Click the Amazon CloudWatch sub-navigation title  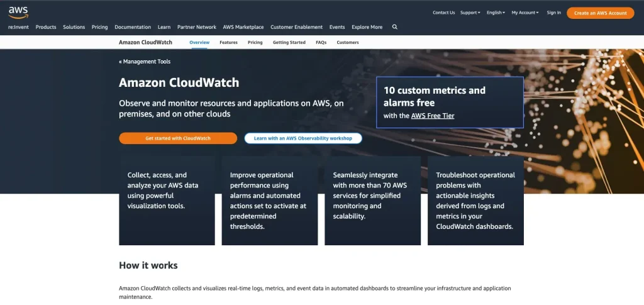click(x=145, y=42)
